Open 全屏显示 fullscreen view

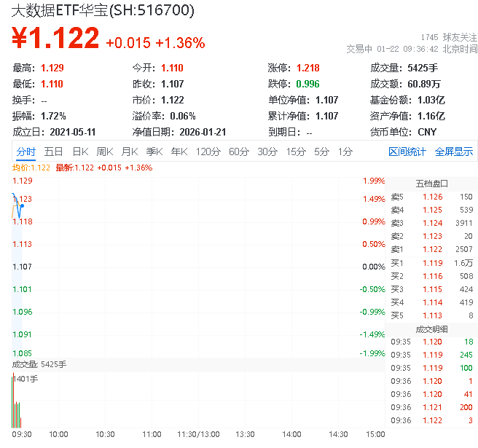click(x=454, y=152)
